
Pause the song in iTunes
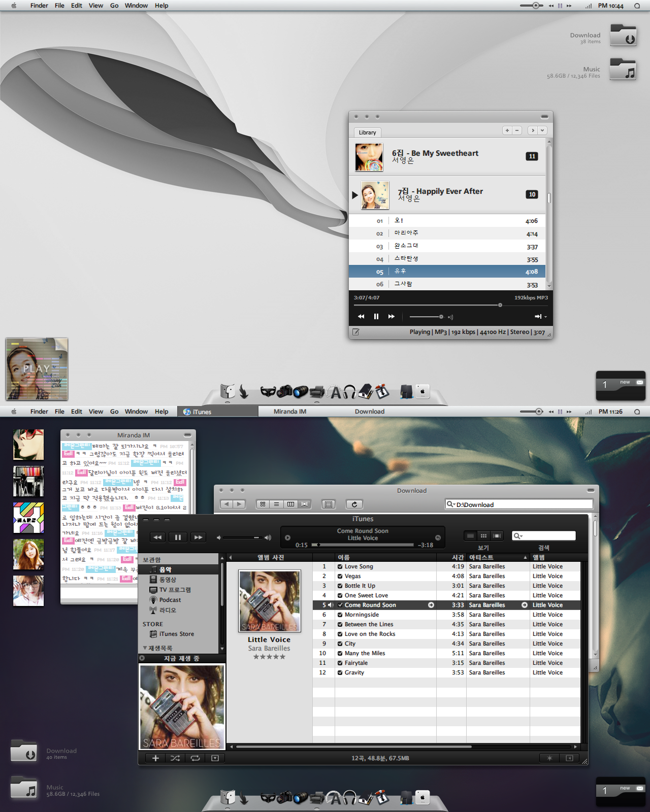(x=178, y=537)
